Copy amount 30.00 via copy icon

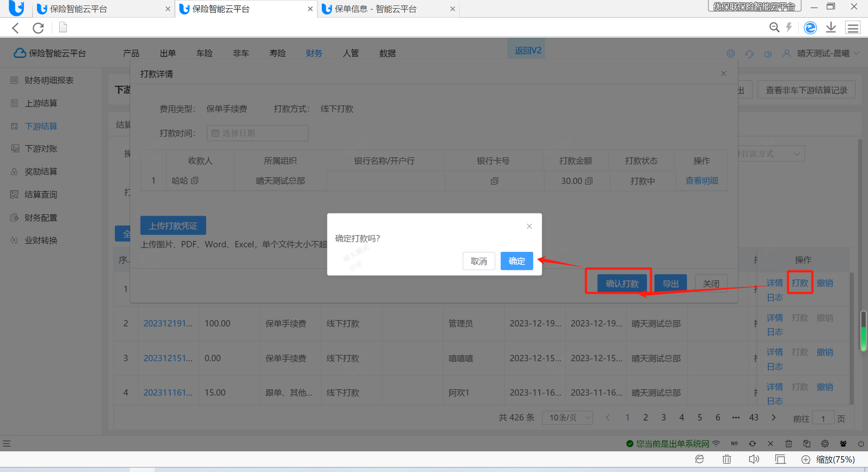tap(589, 181)
